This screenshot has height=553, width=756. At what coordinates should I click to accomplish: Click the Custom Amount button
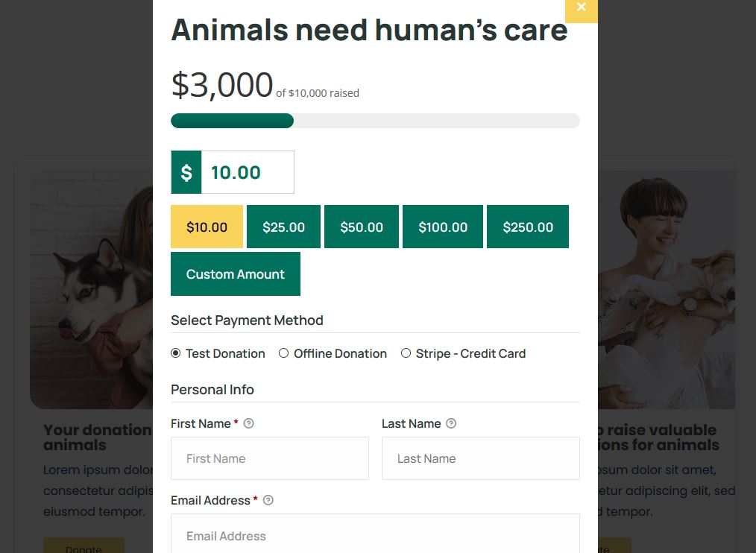pos(236,274)
